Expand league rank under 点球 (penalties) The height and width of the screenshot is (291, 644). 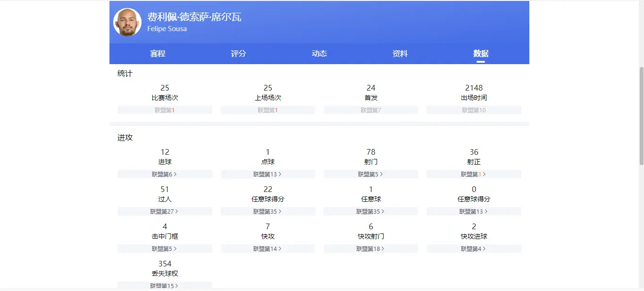[268, 174]
